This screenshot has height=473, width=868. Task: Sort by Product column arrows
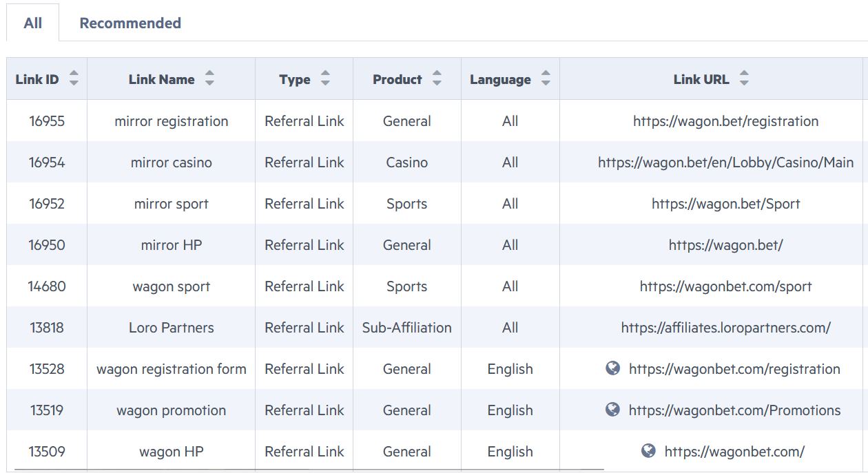tap(437, 79)
